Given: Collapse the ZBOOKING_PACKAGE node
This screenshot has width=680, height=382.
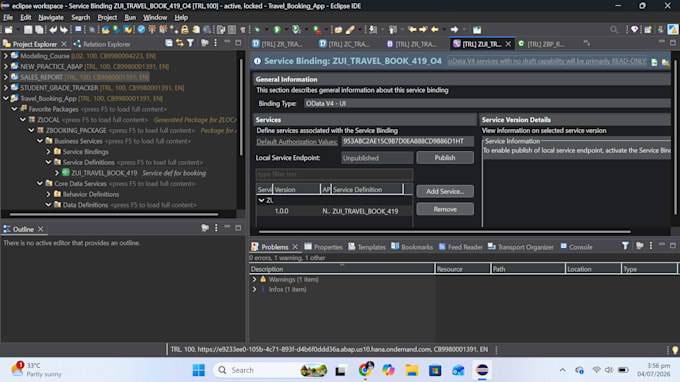Looking at the screenshot, I should [31, 130].
